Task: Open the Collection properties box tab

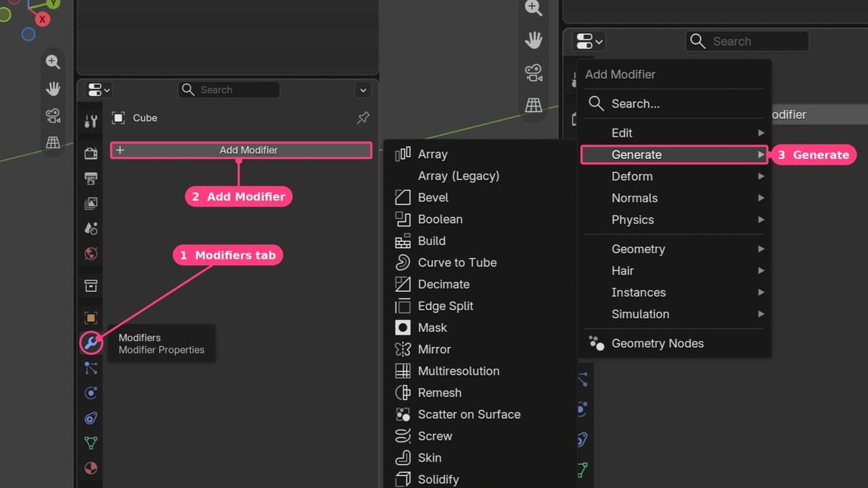Action: [x=90, y=286]
